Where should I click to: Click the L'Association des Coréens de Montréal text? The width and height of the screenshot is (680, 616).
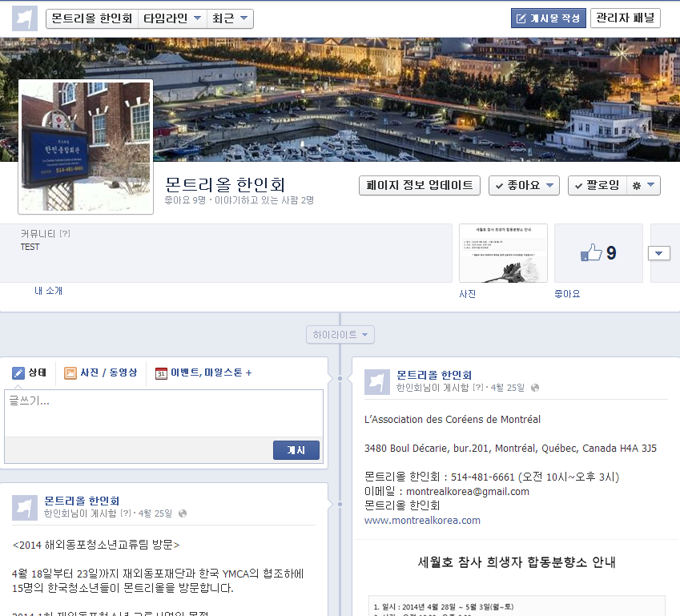coord(453,420)
